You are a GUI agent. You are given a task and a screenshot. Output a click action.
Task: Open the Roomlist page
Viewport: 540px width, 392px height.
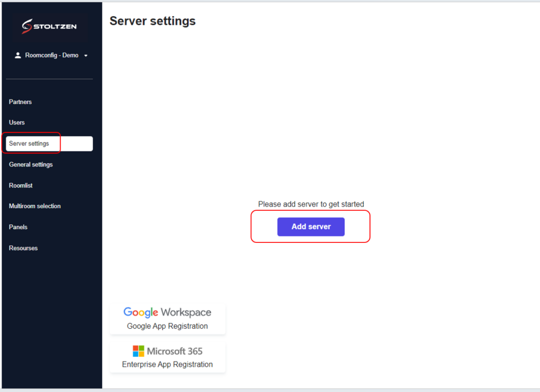pyautogui.click(x=21, y=185)
